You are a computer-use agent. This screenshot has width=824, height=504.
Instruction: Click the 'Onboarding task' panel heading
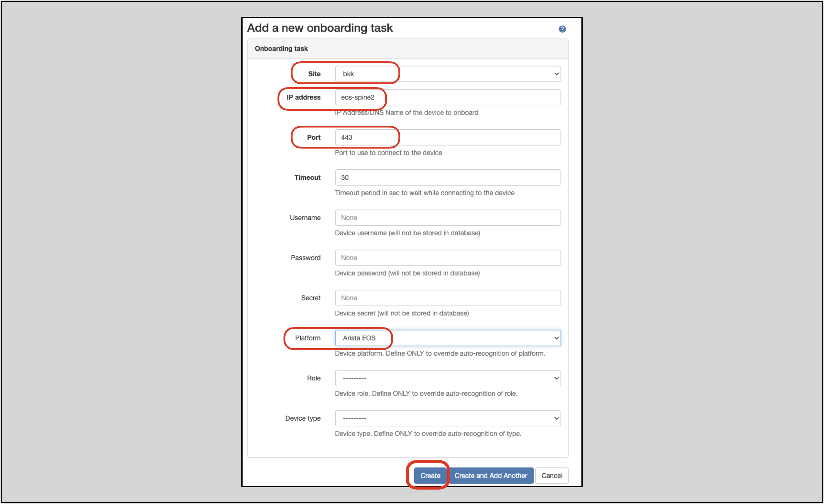[x=281, y=48]
